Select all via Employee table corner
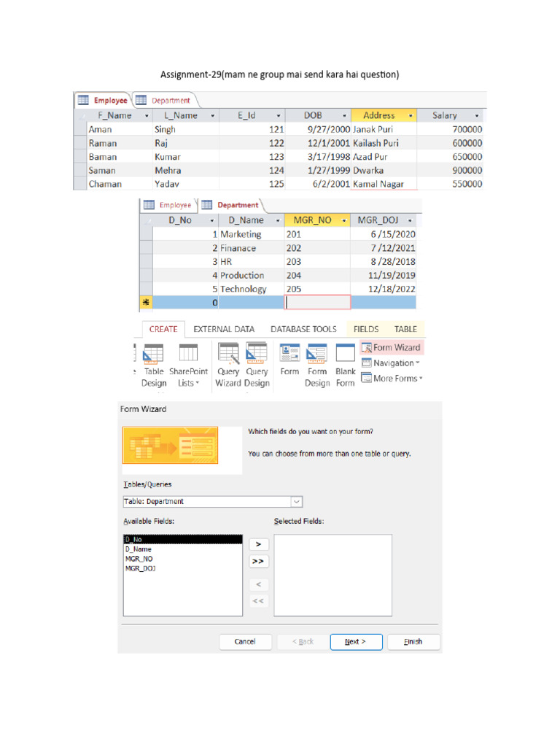560x747 pixels. pyautogui.click(x=80, y=116)
